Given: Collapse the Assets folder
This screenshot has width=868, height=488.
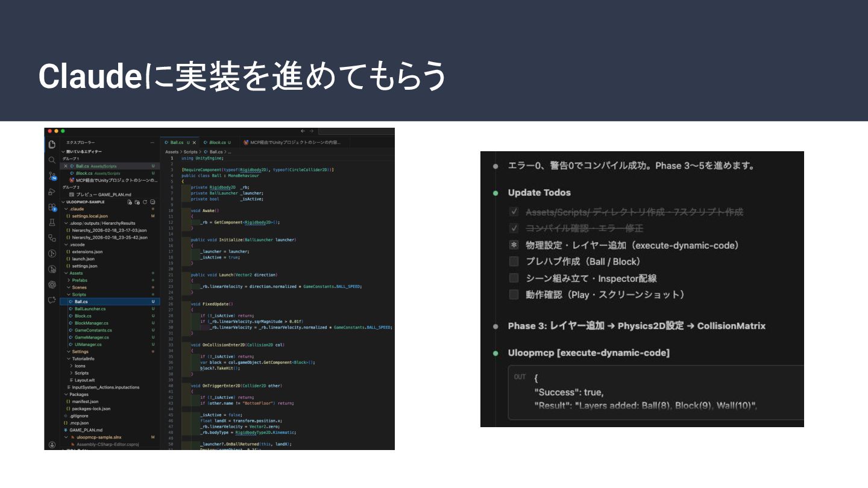Looking at the screenshot, I should (x=110, y=273).
